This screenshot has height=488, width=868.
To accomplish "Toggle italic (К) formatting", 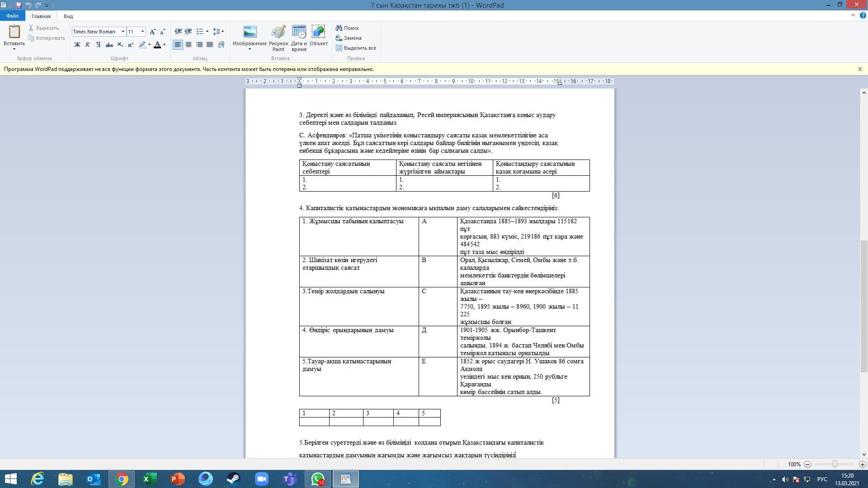I will pos(88,45).
